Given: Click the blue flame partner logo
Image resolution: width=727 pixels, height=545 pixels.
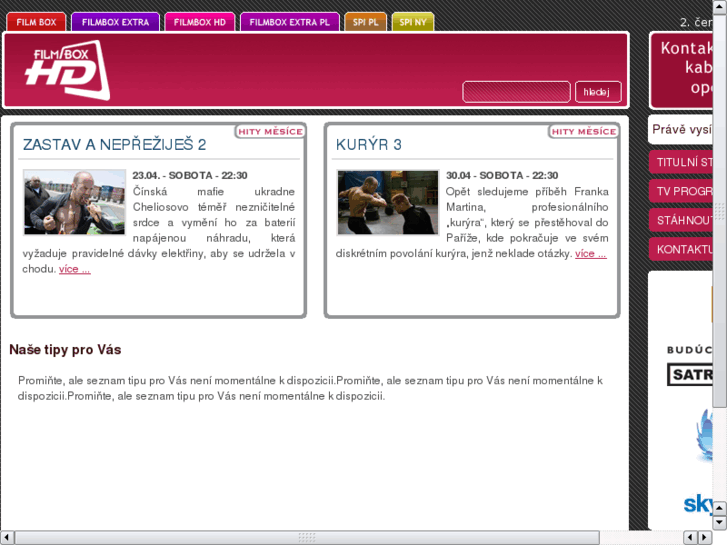Looking at the screenshot, I should pyautogui.click(x=704, y=435).
